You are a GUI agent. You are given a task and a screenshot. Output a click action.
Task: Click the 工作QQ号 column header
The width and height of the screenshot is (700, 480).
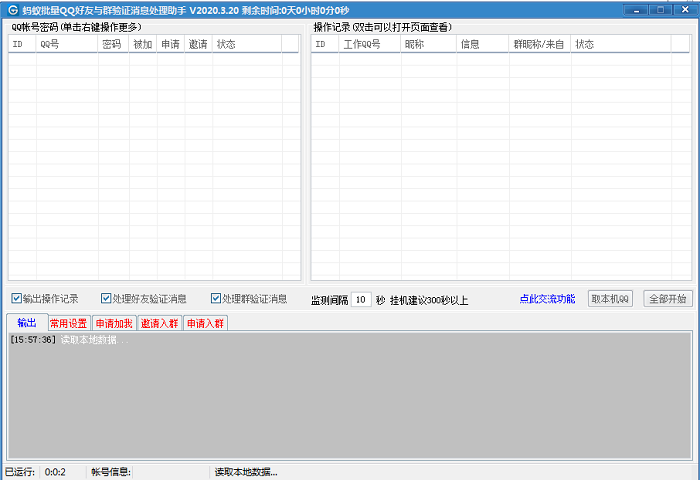coord(370,44)
